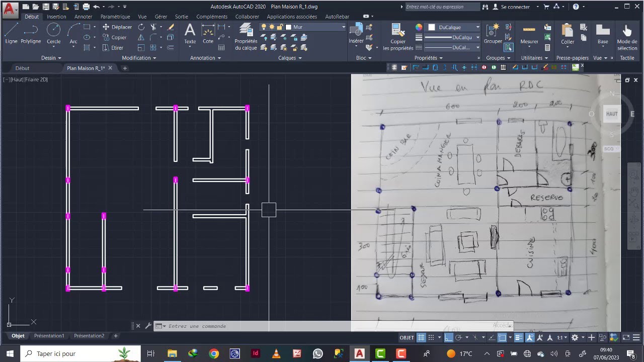The height and width of the screenshot is (362, 644).
Task: Select the Ligne drawing tool
Action: 11,33
